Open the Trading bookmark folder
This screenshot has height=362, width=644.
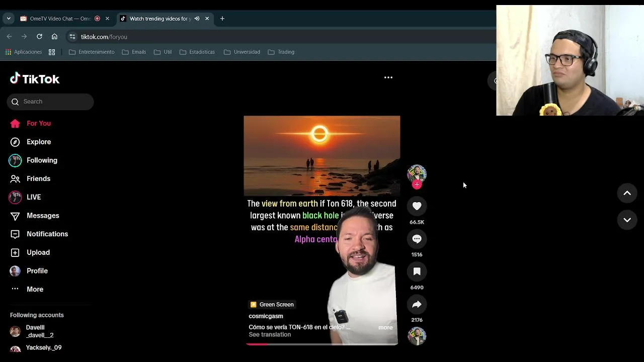[x=281, y=52]
